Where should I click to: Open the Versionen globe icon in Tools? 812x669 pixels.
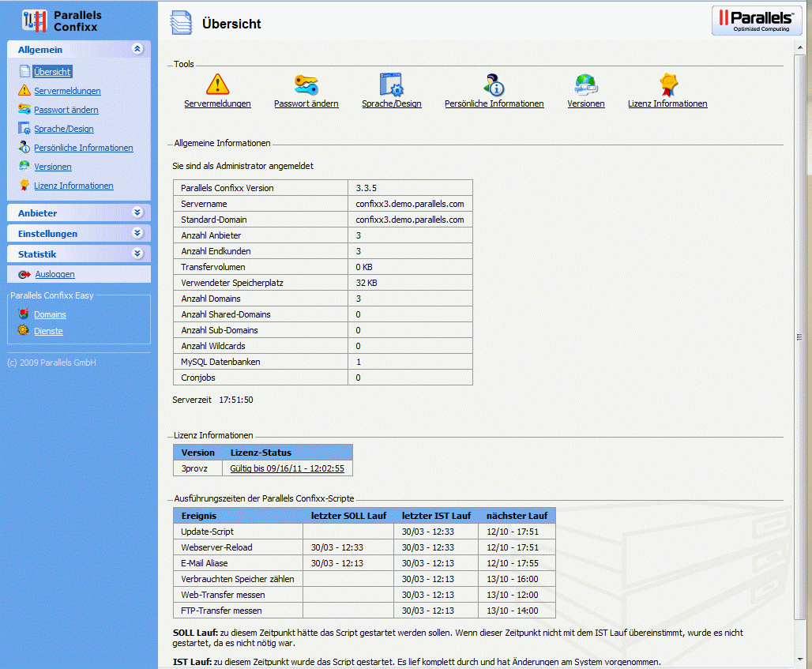[x=585, y=85]
